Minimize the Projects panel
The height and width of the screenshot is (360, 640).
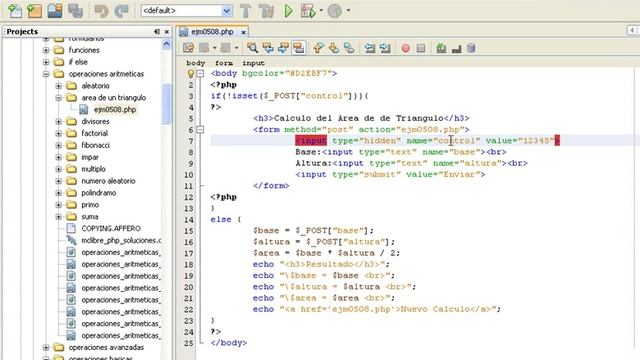[157, 31]
